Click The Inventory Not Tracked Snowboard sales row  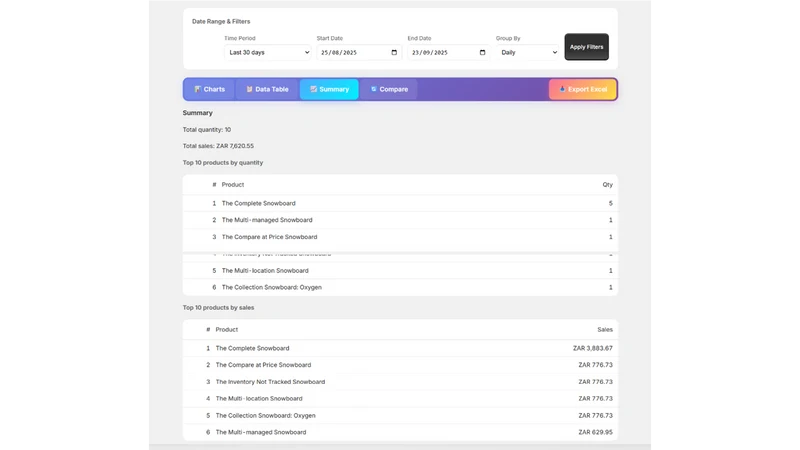click(400, 382)
